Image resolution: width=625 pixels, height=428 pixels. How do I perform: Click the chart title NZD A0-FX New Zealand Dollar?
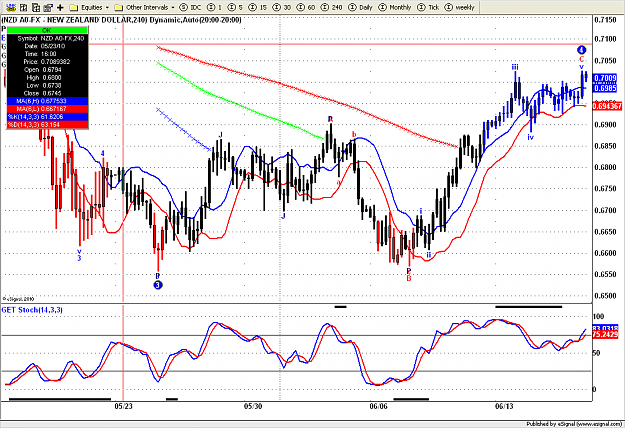point(121,20)
